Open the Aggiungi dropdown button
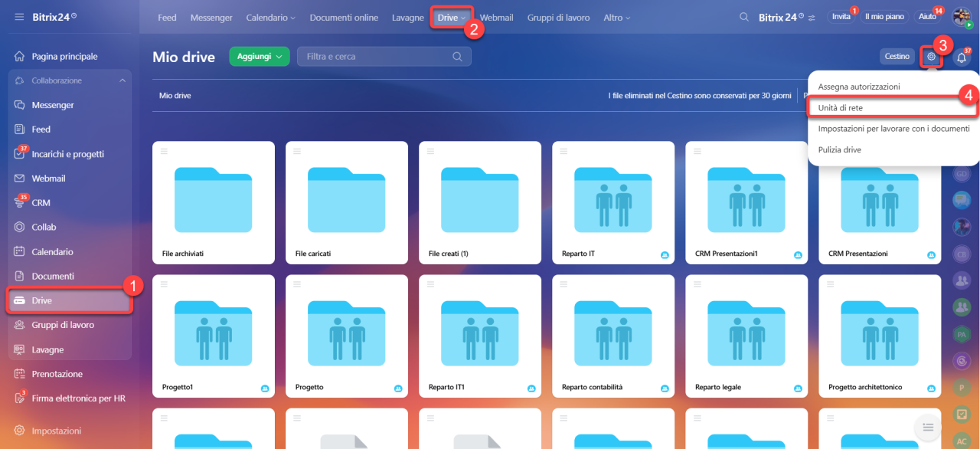 260,56
